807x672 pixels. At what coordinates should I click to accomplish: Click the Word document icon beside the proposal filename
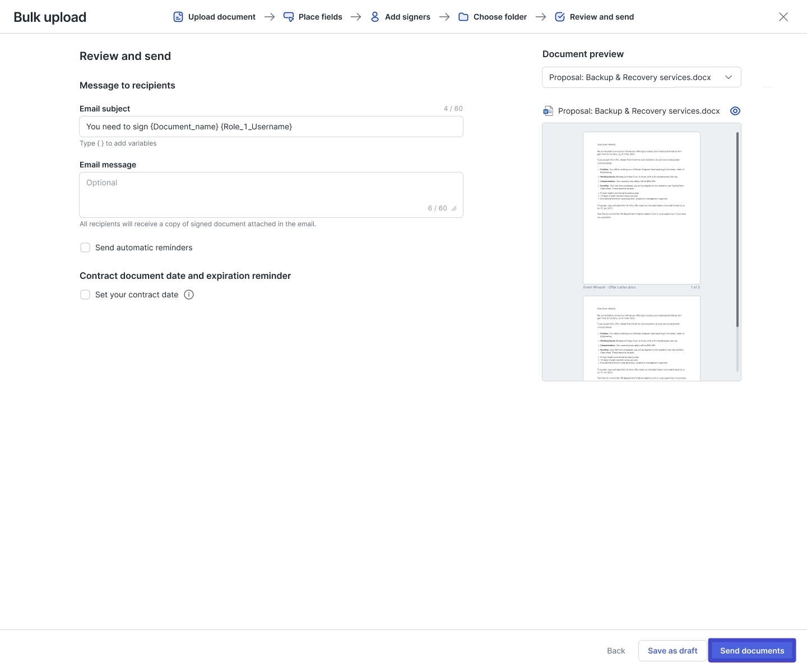point(548,111)
